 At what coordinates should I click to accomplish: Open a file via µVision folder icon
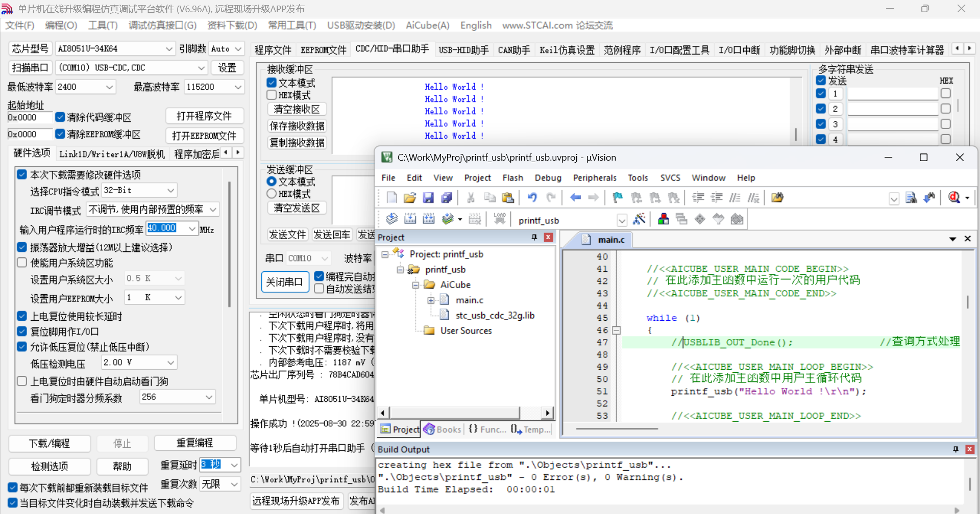(x=410, y=198)
